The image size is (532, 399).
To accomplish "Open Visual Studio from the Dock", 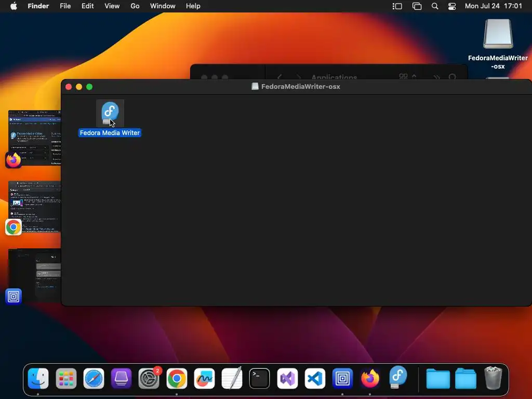I will point(287,378).
